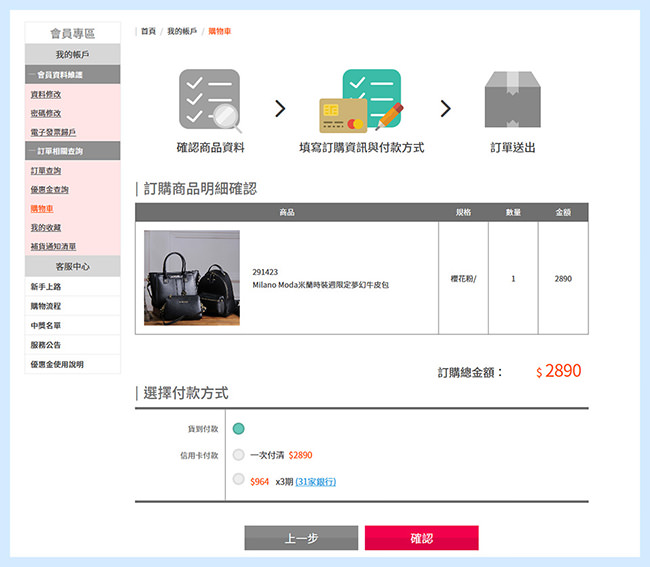Viewport: 650px width, 567px height.
Task: Open the 31家銀行 link
Action: [315, 482]
